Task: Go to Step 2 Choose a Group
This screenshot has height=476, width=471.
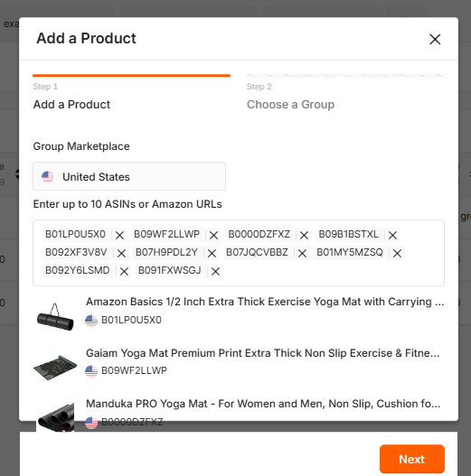Action: click(x=290, y=105)
